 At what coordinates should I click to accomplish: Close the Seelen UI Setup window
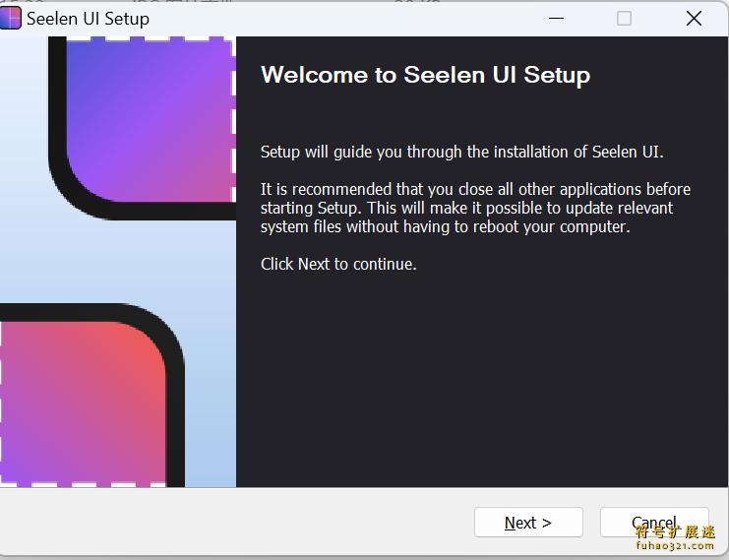click(694, 19)
